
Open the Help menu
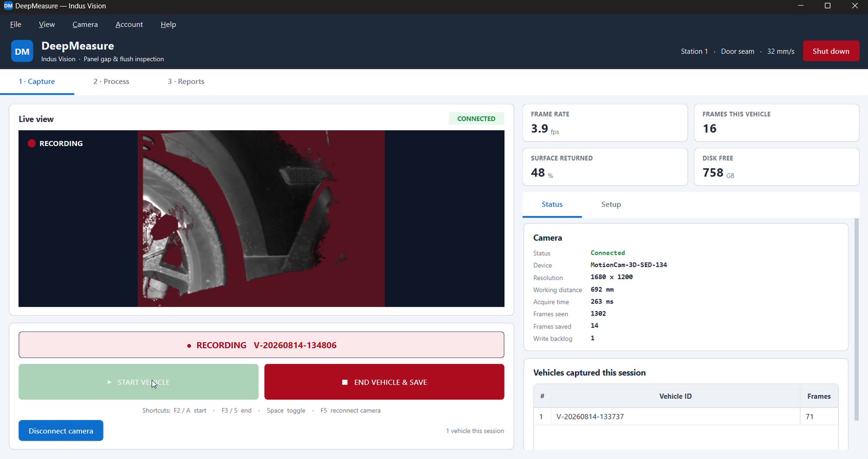tap(168, 24)
